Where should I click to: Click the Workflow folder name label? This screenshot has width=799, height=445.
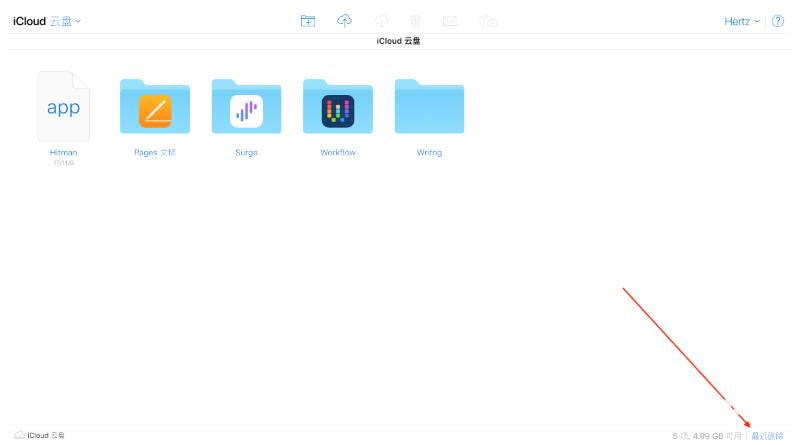point(338,152)
